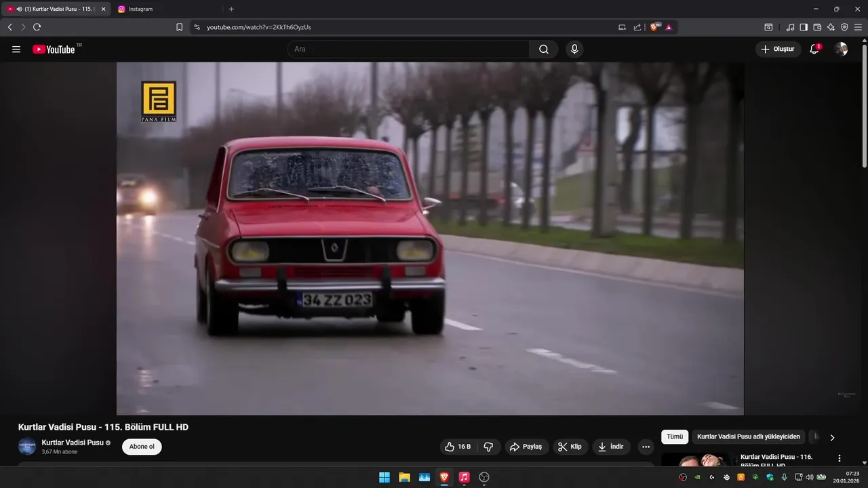The width and height of the screenshot is (868, 488).
Task: Subscribe with the Abone ol button
Action: (x=142, y=447)
